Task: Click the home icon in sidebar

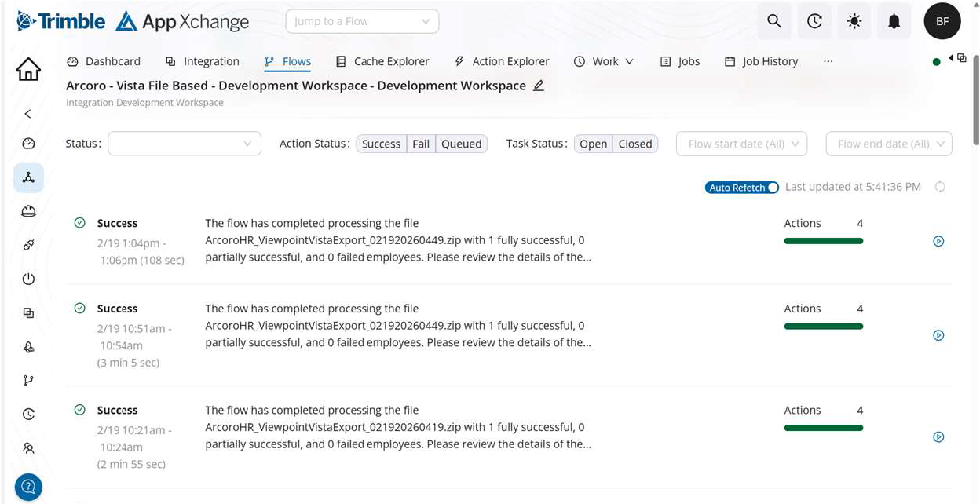Action: click(28, 69)
